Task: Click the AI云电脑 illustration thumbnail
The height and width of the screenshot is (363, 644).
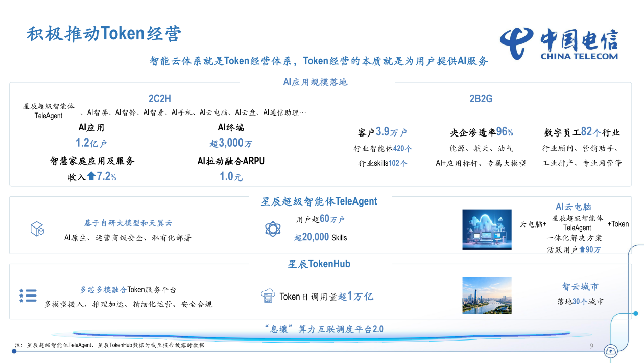Action: (x=487, y=230)
